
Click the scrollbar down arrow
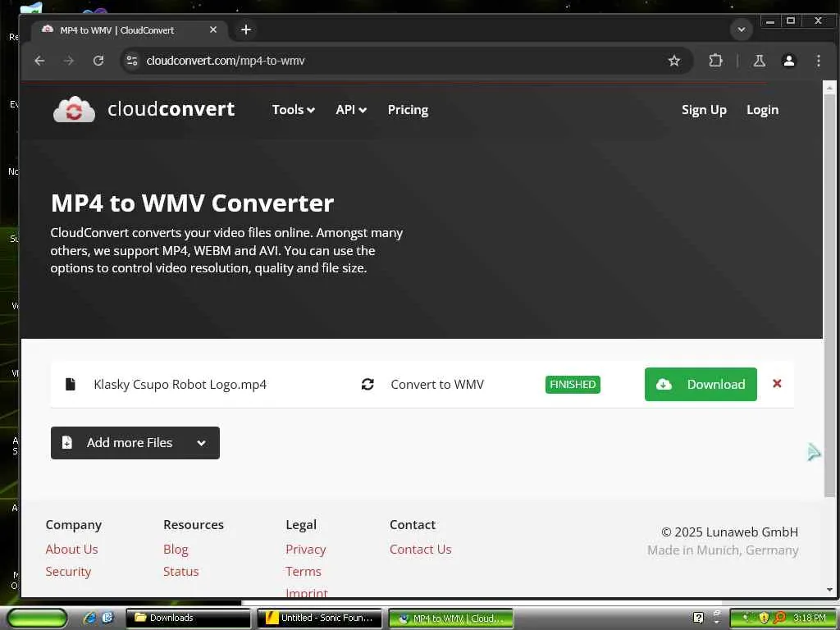(829, 590)
